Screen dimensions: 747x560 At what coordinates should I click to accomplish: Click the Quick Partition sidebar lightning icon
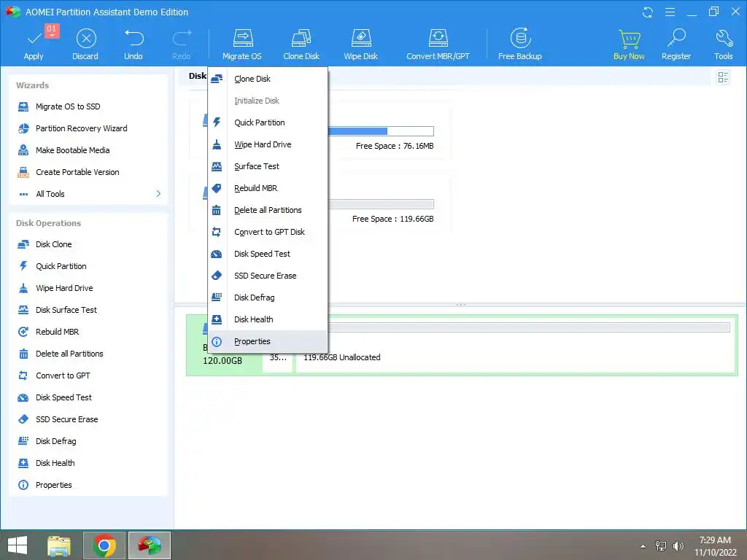[x=23, y=266]
